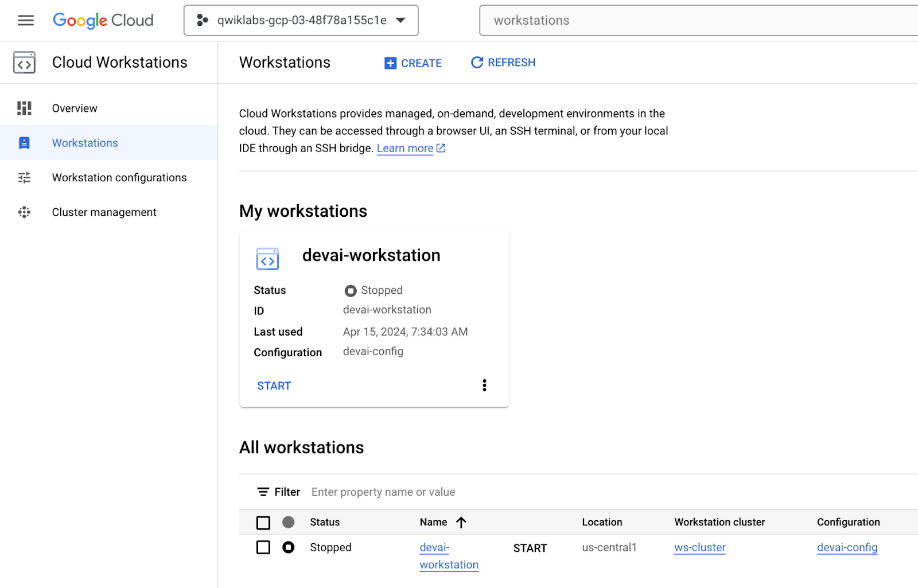The height and width of the screenshot is (588, 918).
Task: Click the Workstation cluster column header
Action: tap(719, 522)
